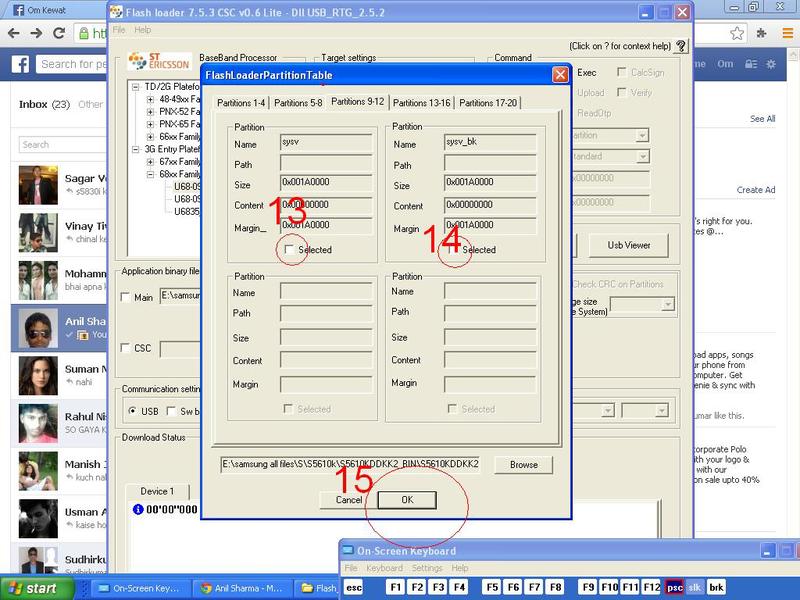Check Selected box for sysv partition
Image resolution: width=800 pixels, height=600 pixels.
[288, 250]
